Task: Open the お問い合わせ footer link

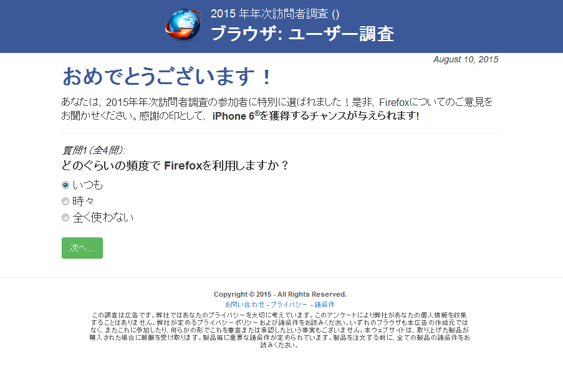Action: click(245, 304)
